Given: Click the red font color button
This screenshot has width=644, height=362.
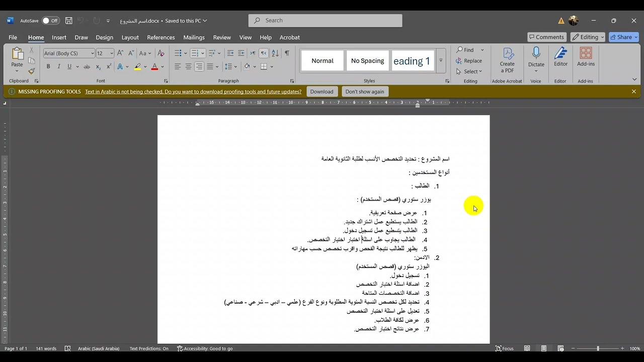Looking at the screenshot, I should coord(154,66).
